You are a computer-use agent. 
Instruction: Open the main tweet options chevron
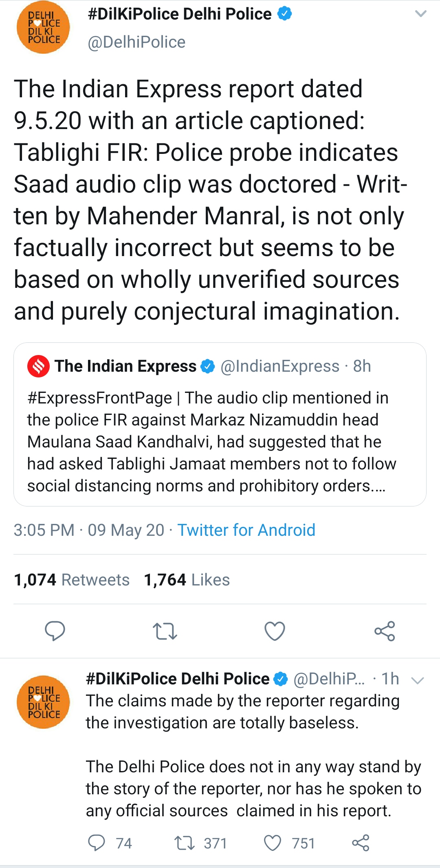point(420,14)
